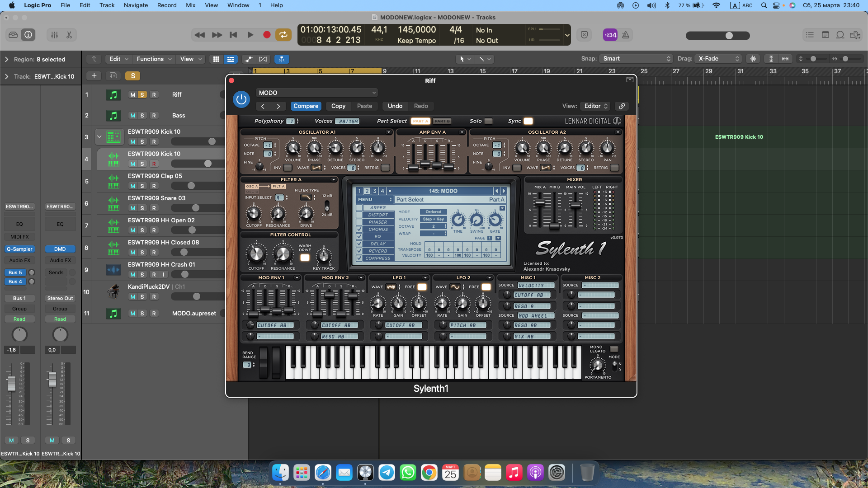Collapse the ESWTR909 Kick 10 track stack
The image size is (868, 488).
[99, 136]
